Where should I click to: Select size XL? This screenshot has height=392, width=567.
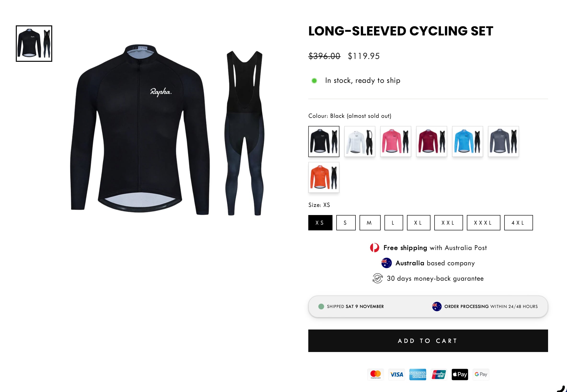(419, 223)
